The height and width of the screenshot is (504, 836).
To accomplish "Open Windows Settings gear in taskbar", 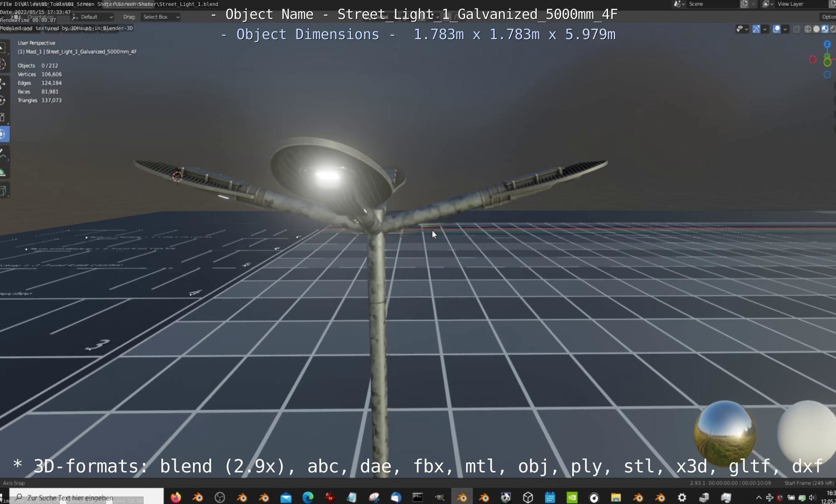I will click(x=682, y=497).
